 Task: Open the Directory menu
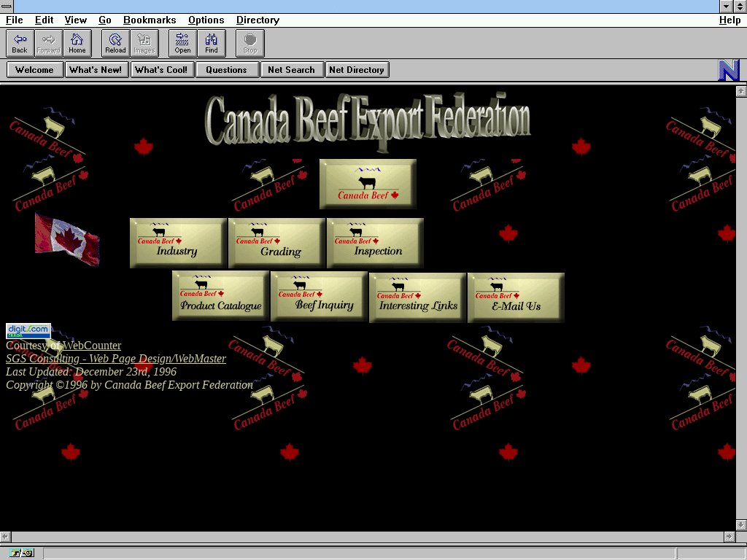click(258, 20)
